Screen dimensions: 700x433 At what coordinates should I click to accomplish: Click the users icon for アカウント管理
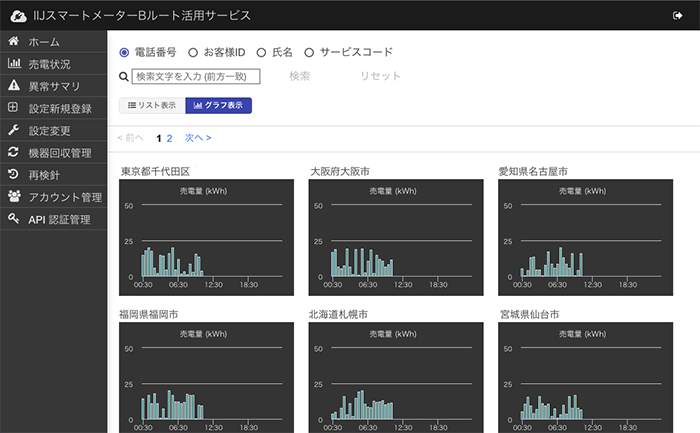coord(14,196)
